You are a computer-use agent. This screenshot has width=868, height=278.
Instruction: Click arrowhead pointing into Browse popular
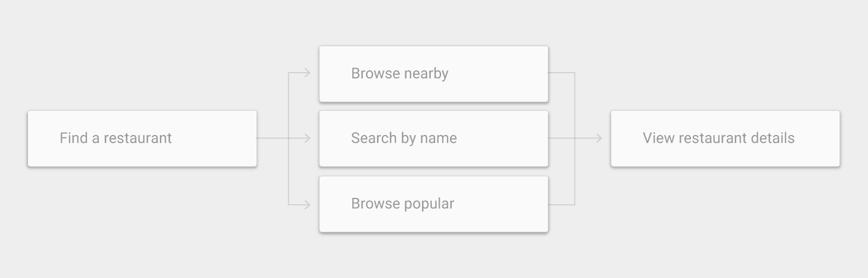[x=308, y=204]
